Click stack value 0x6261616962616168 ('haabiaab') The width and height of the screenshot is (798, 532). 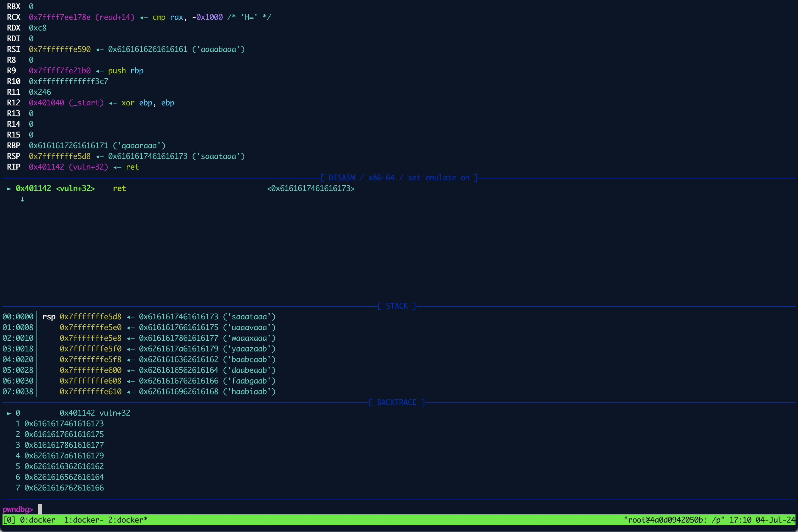click(x=207, y=392)
